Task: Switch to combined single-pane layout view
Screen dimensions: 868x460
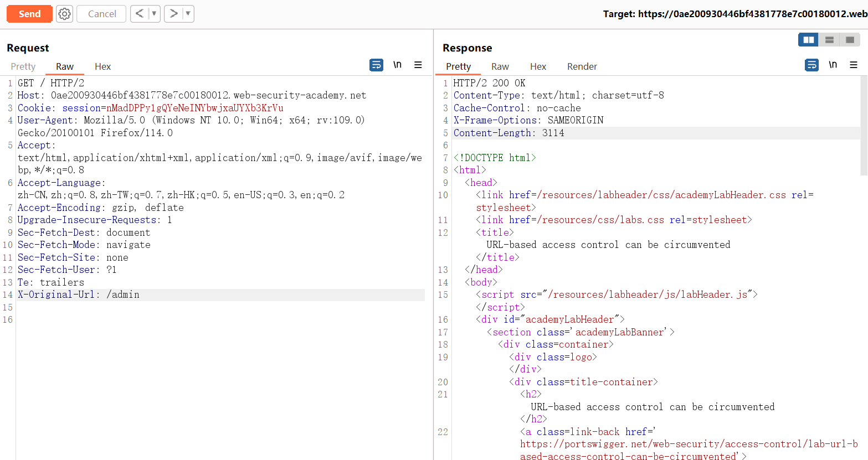Action: [x=850, y=40]
